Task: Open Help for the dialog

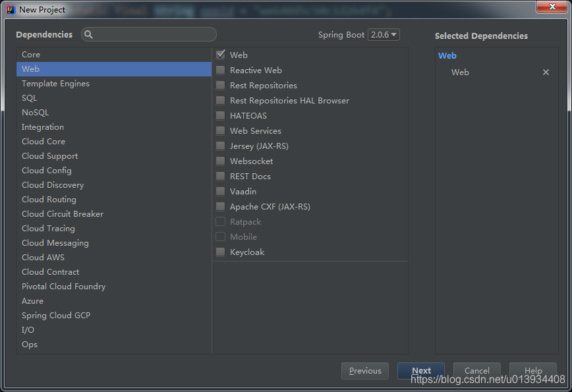Action: tap(533, 370)
